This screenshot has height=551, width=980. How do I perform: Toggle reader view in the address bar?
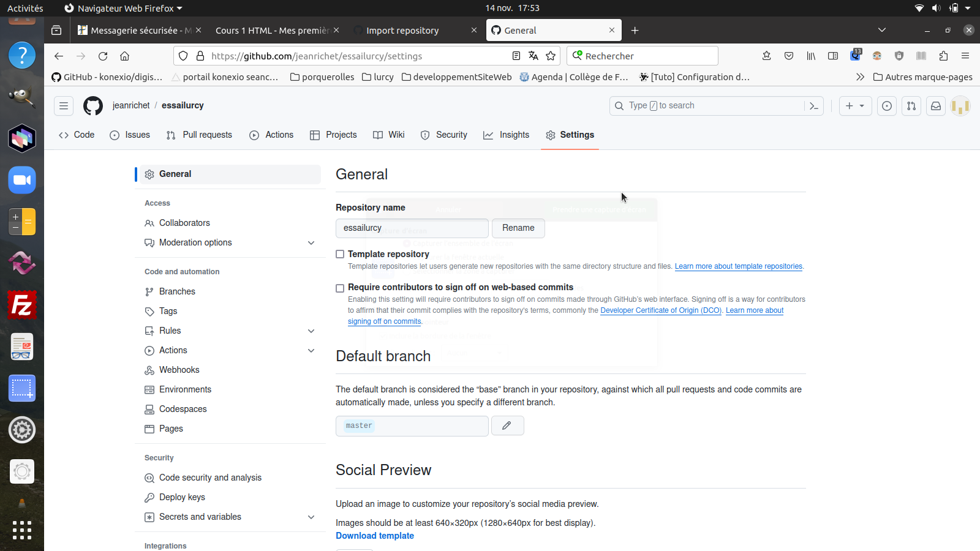pyautogui.click(x=516, y=56)
